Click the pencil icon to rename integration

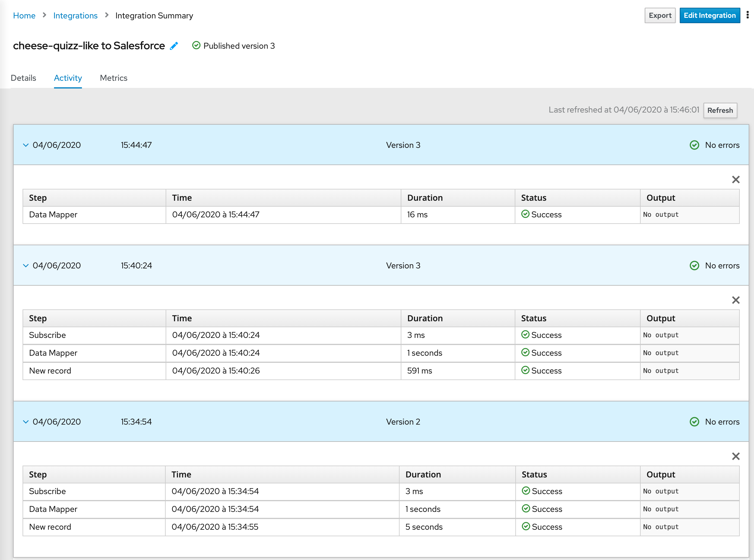pos(174,46)
